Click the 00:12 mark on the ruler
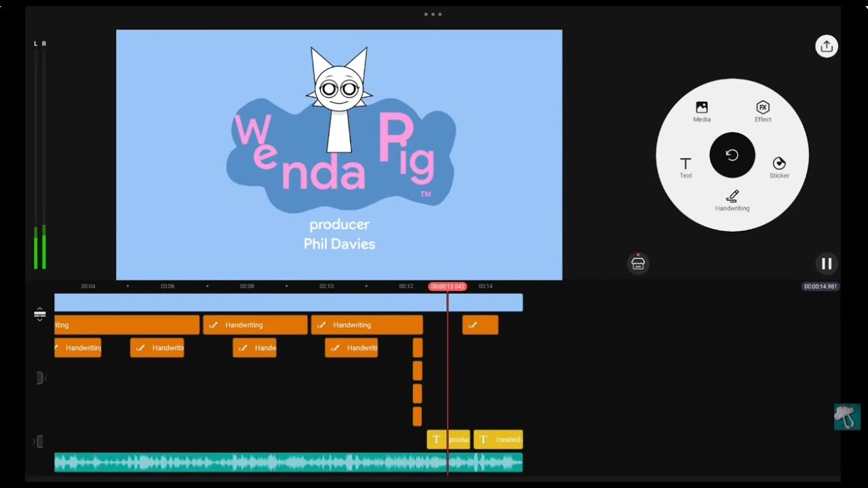Image resolution: width=868 pixels, height=488 pixels. pyautogui.click(x=406, y=286)
